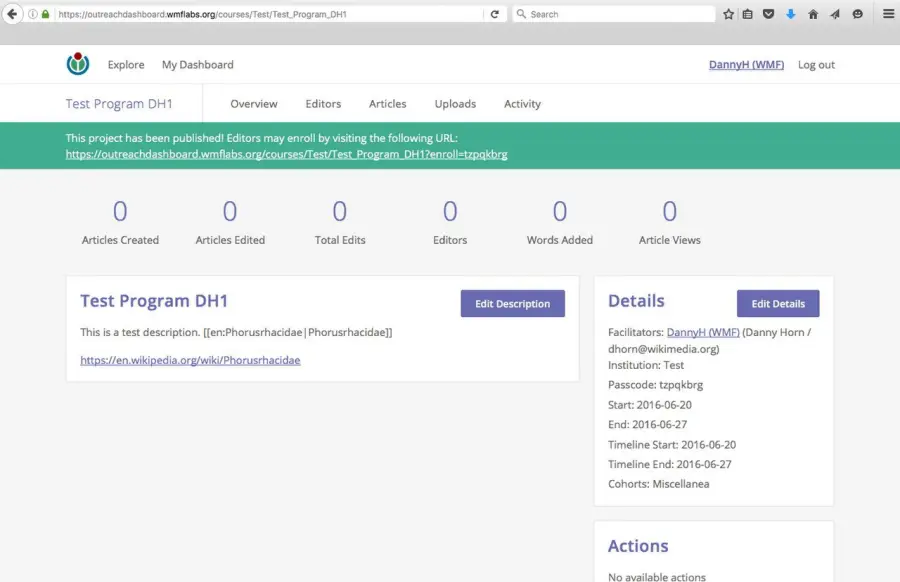Click the paper plane share icon

pyautogui.click(x=835, y=14)
